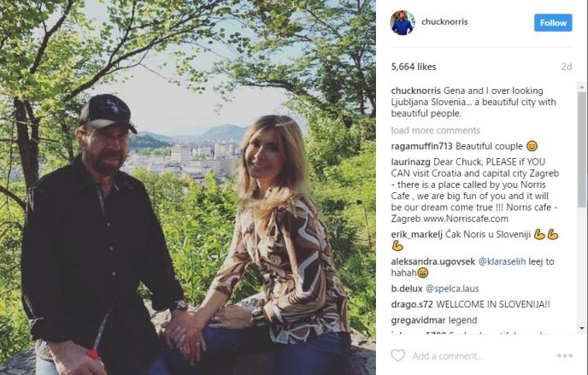Screen dimensions: 588x375
Task: Click the @klaraselih mention link
Action: [502, 261]
